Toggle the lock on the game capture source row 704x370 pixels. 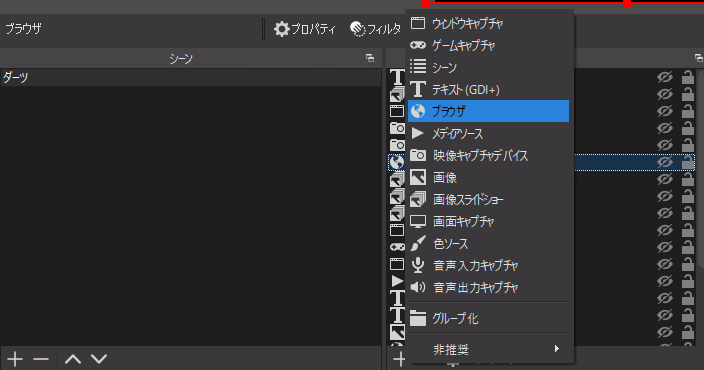pos(687,247)
